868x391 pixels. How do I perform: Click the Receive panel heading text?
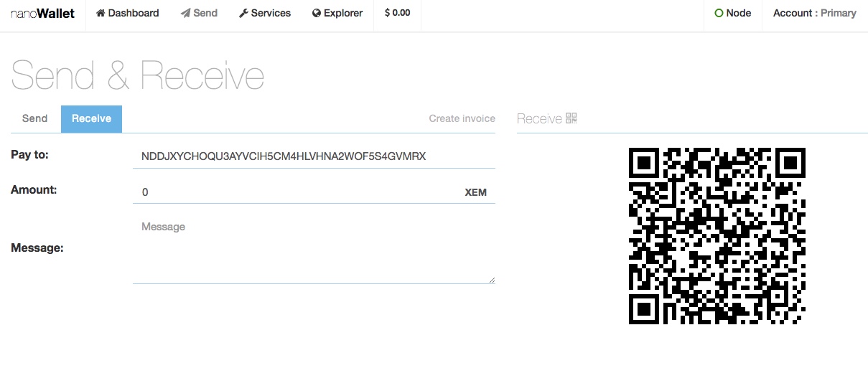point(539,119)
